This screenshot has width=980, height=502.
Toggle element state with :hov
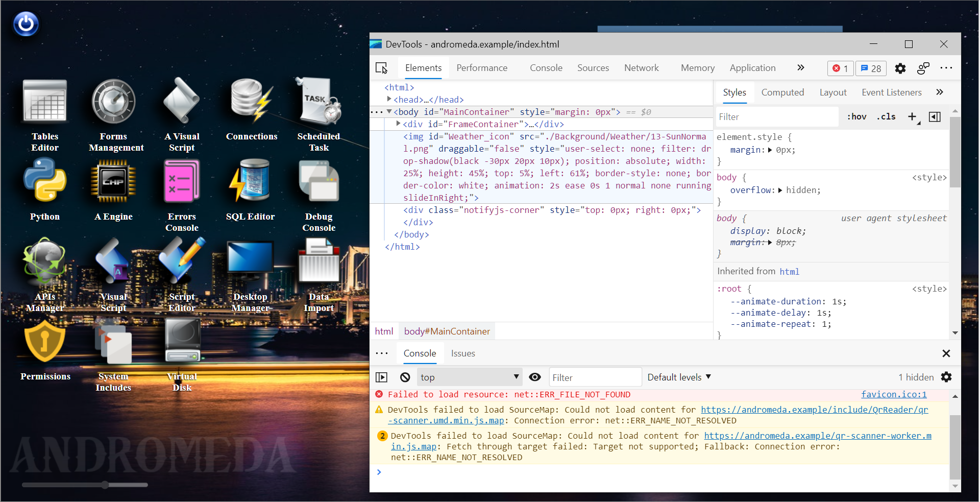pyautogui.click(x=856, y=116)
